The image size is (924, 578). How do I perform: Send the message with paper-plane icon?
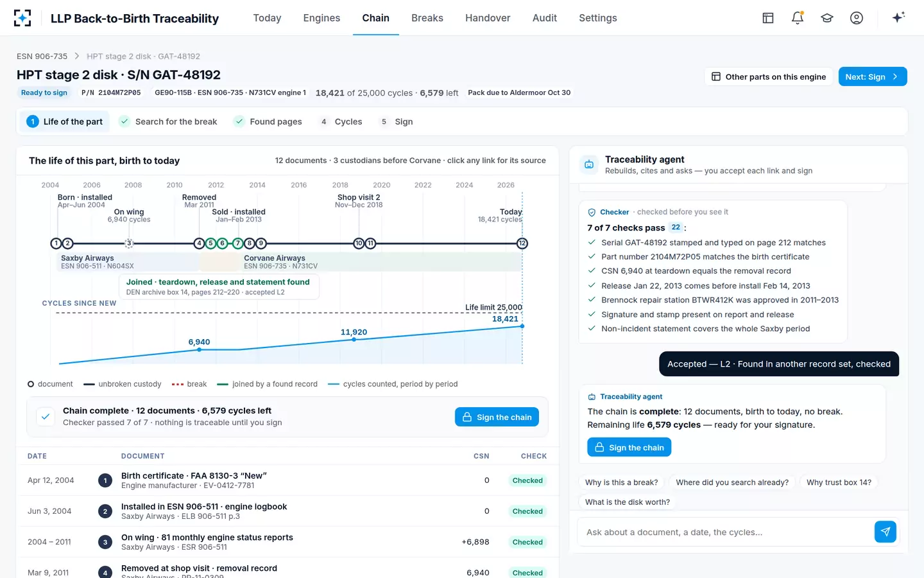[885, 532]
